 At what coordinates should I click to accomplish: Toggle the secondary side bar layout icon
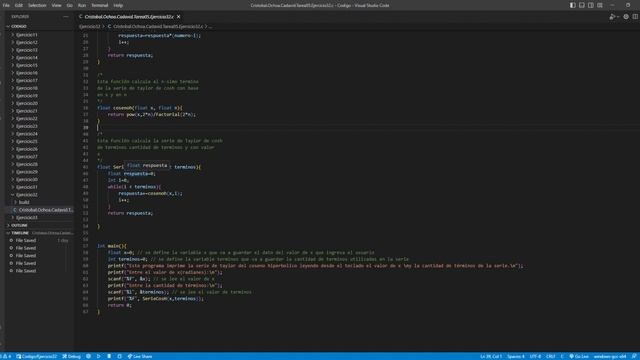point(591,5)
